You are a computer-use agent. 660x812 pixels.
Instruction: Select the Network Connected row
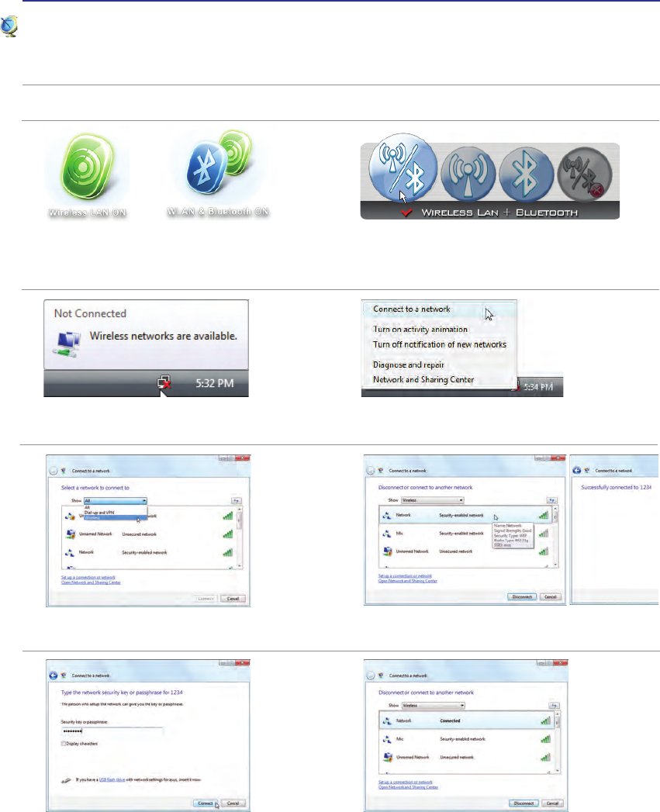pos(467,720)
